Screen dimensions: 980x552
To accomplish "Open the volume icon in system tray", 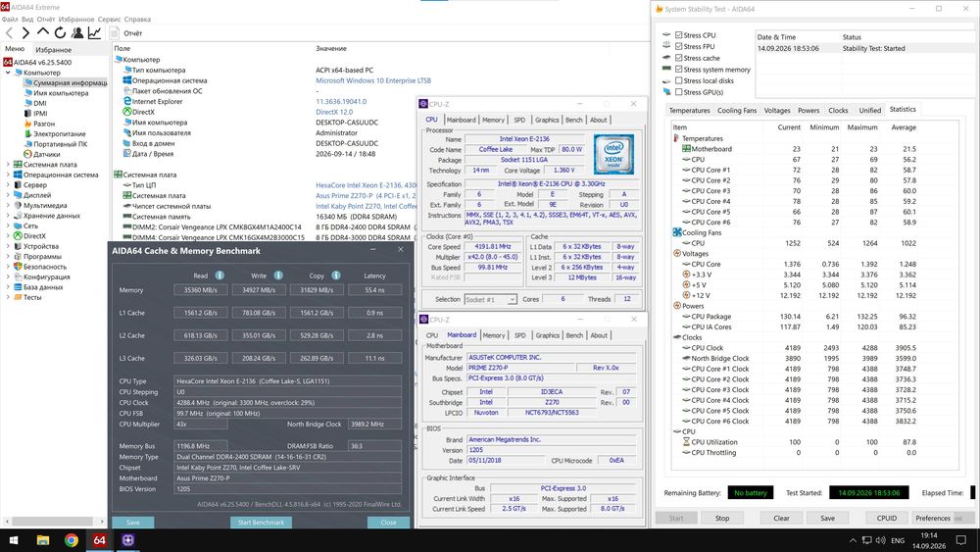I will tap(881, 540).
